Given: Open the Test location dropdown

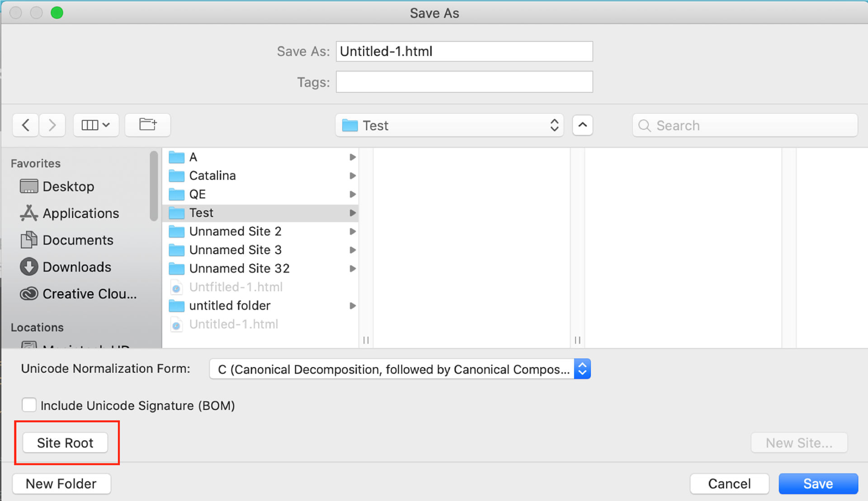Looking at the screenshot, I should 449,125.
